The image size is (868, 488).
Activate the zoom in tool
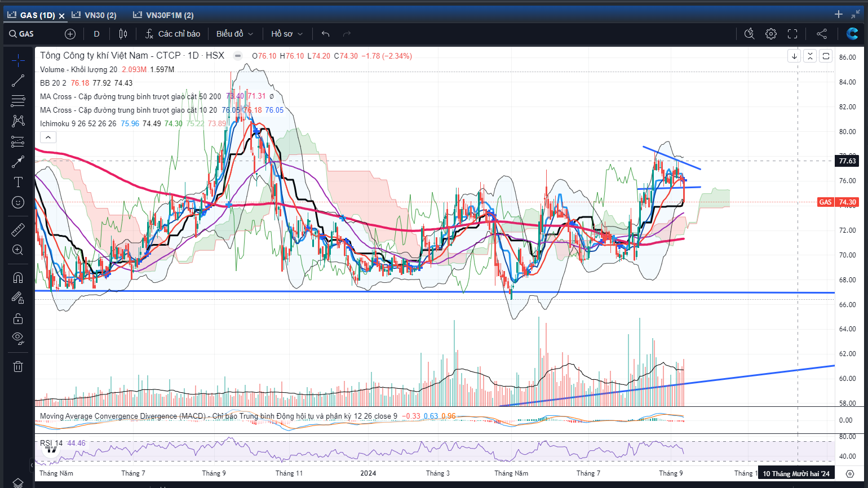(18, 250)
